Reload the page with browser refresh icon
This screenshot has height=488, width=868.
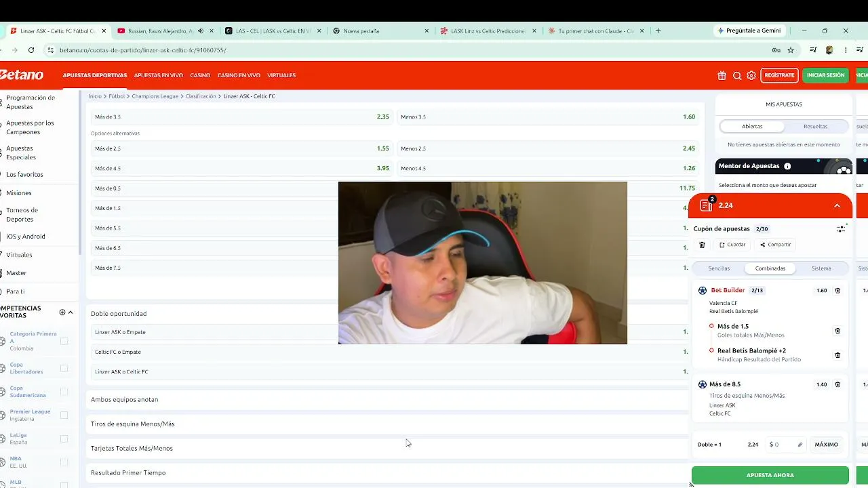point(31,50)
